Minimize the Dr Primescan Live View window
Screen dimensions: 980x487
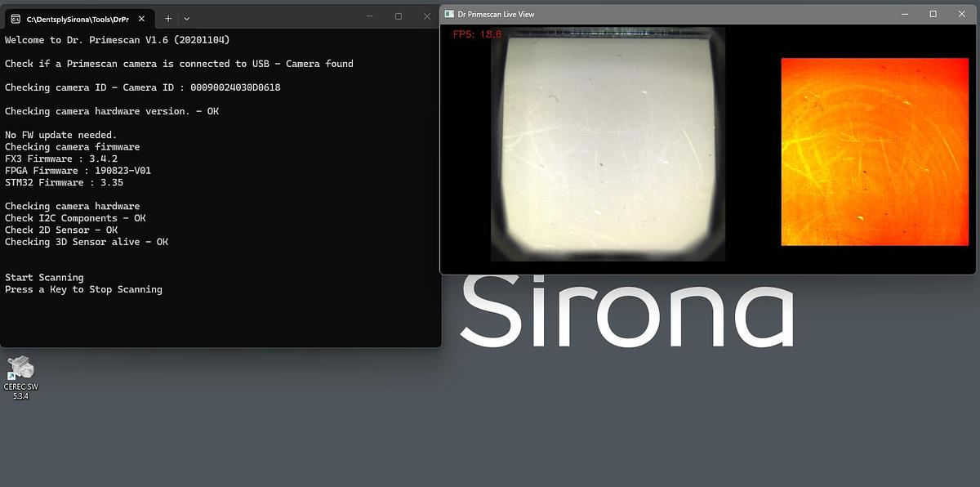pos(905,14)
